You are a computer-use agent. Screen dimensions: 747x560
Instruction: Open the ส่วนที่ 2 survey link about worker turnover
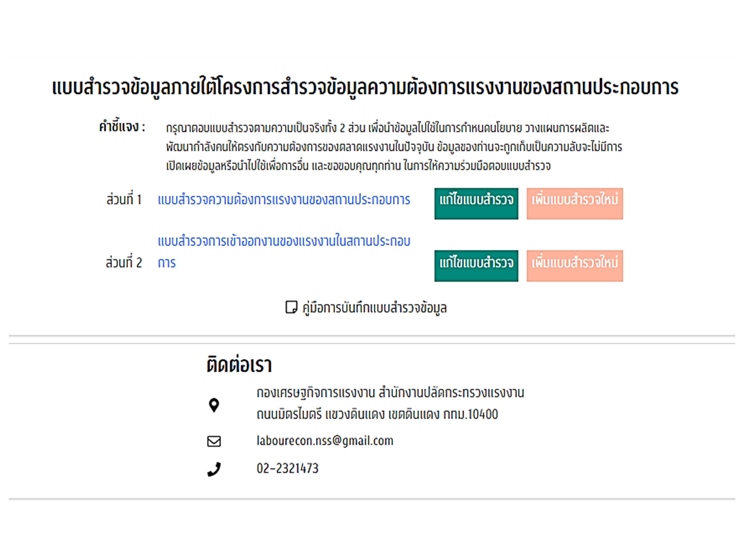pos(284,252)
